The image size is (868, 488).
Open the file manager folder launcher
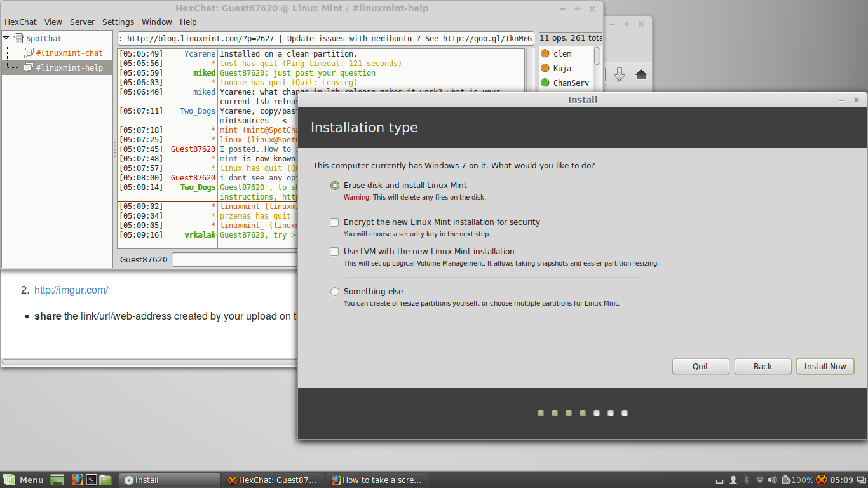(x=105, y=480)
